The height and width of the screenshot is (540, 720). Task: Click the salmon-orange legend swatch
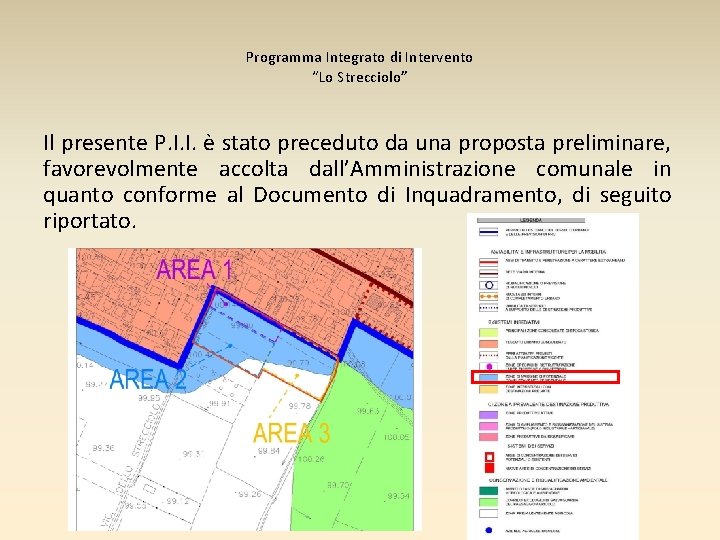click(x=489, y=343)
